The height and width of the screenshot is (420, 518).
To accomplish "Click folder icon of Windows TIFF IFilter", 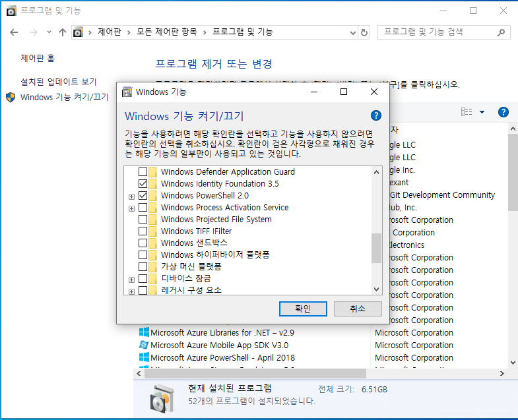I will (x=152, y=231).
